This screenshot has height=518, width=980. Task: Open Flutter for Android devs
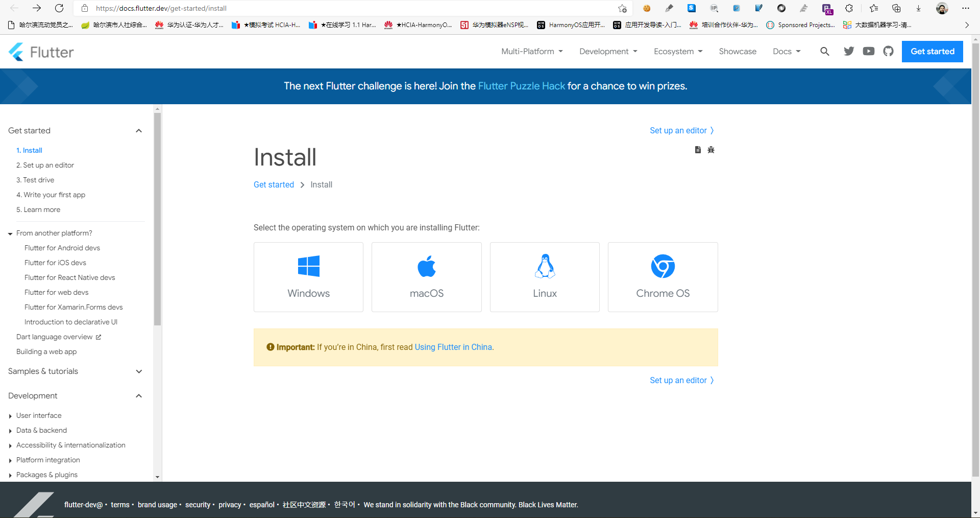(x=62, y=248)
